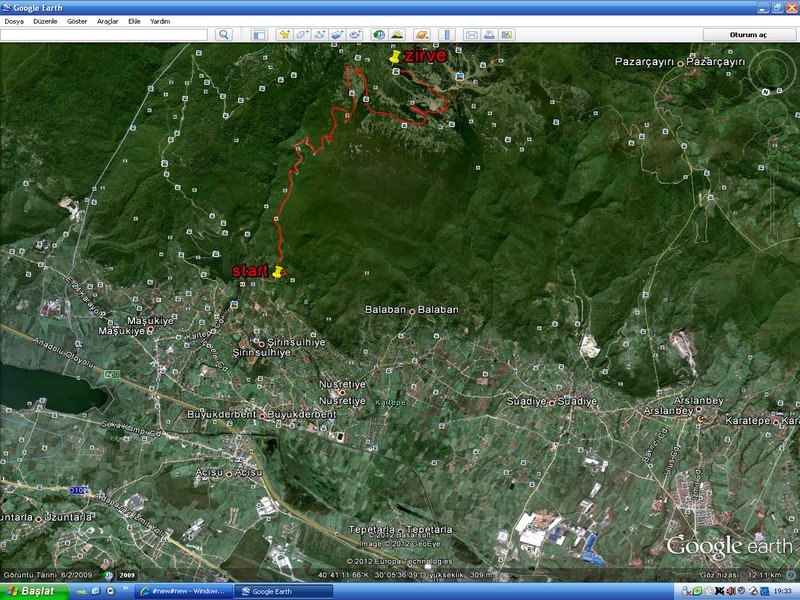Open the historical imagery clock icon

(379, 34)
